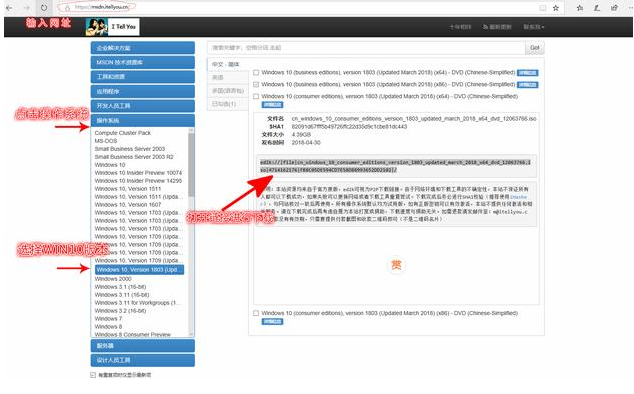Viewport: 634px width, 394px height.
Task: Switch to the 中文 - 简体 language tab
Action: pos(226,64)
